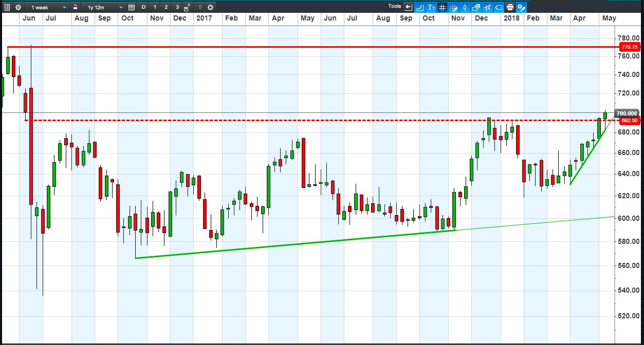
Task: Open the Tools label menu
Action: 395,7
